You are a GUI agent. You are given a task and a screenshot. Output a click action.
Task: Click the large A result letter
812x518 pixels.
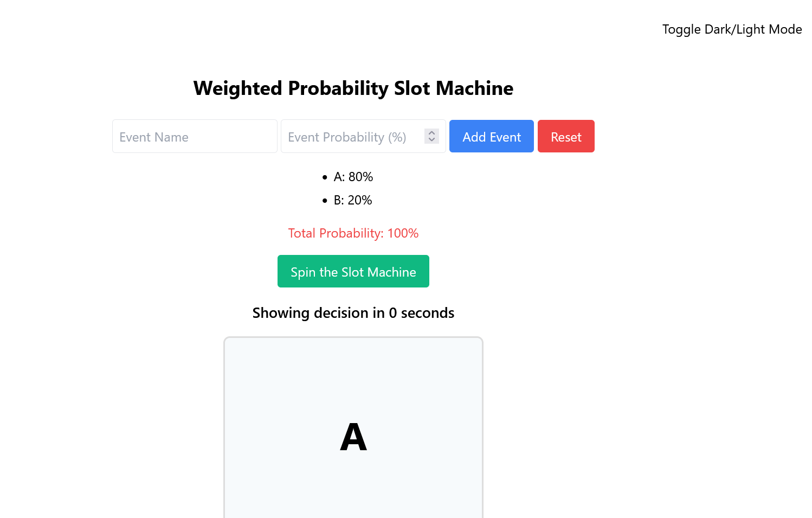click(x=353, y=437)
